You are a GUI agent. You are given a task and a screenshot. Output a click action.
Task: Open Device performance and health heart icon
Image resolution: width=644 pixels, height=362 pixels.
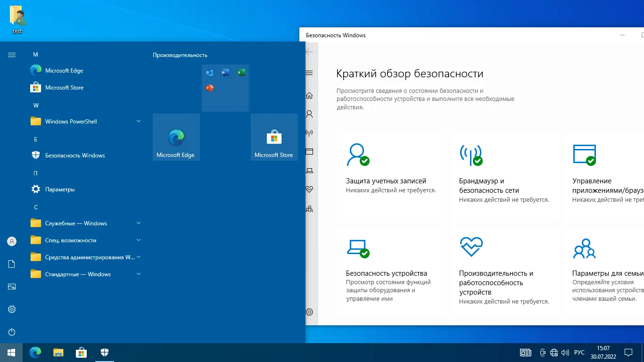click(x=309, y=189)
